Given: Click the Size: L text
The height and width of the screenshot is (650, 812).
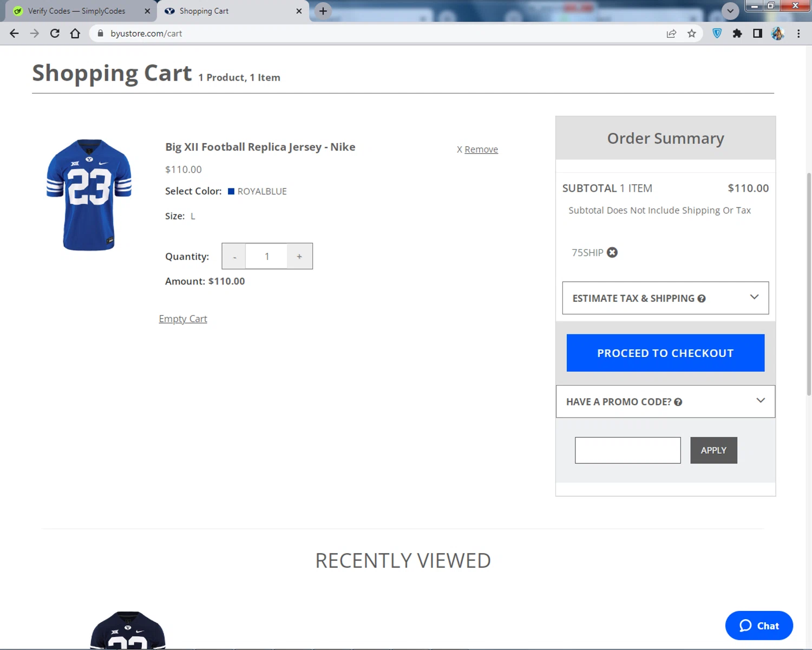Looking at the screenshot, I should coord(180,216).
